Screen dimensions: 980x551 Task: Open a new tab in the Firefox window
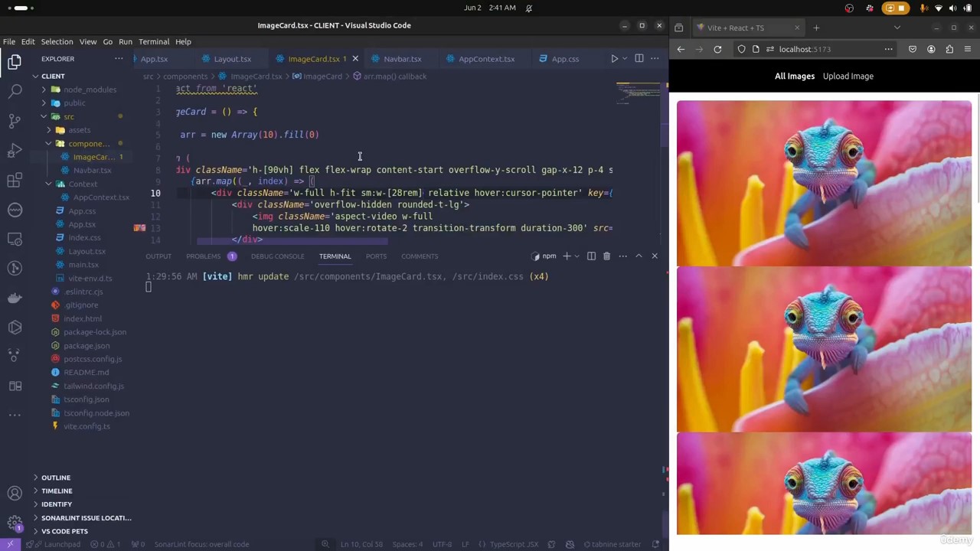point(816,28)
